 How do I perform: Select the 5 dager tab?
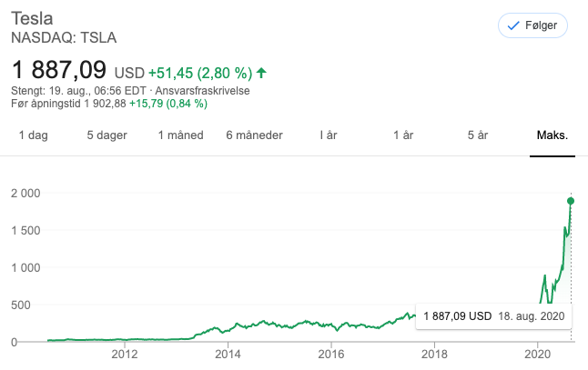point(106,135)
